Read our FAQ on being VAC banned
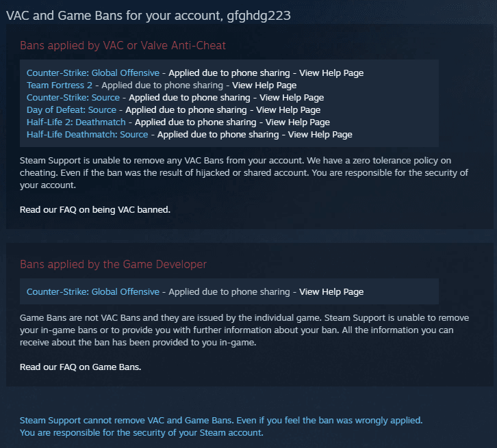 tap(95, 209)
